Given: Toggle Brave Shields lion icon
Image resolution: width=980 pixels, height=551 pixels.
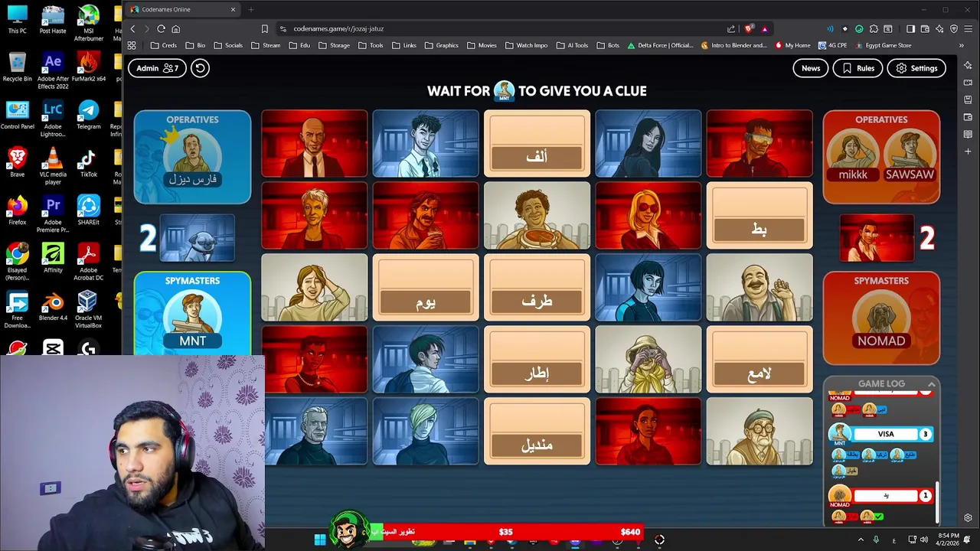Looking at the screenshot, I should pos(749,29).
